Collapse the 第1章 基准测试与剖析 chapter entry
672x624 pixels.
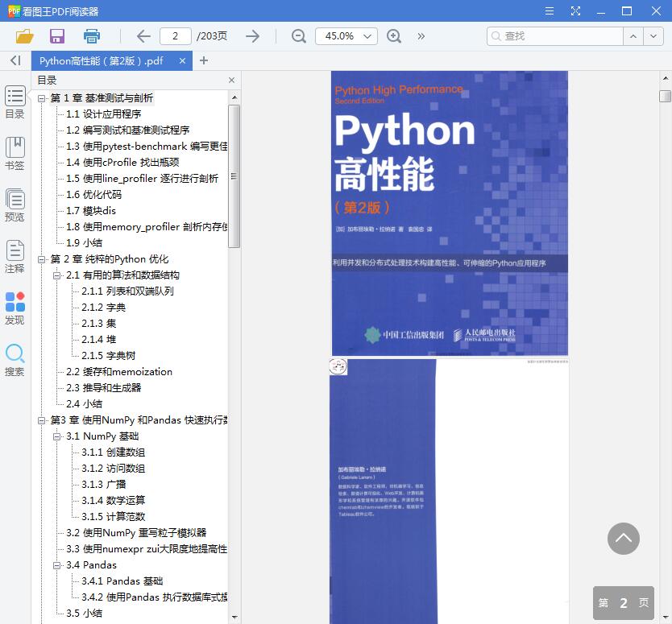[41, 97]
